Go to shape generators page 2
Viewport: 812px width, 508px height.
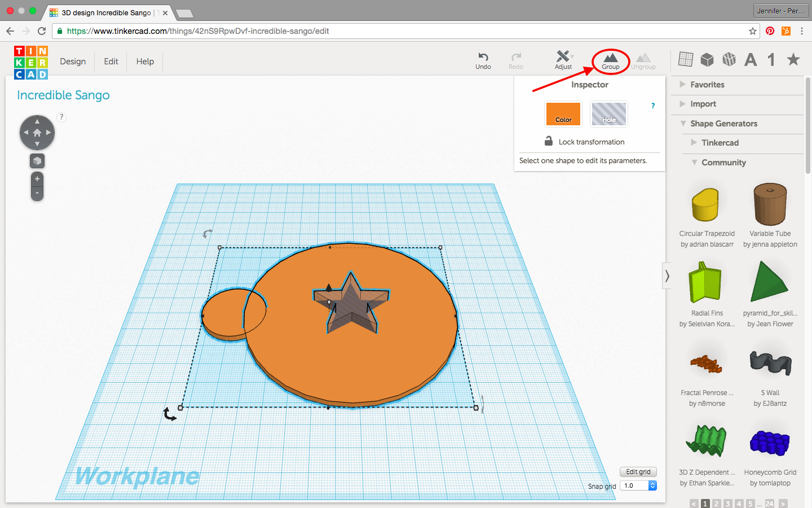pyautogui.click(x=716, y=504)
